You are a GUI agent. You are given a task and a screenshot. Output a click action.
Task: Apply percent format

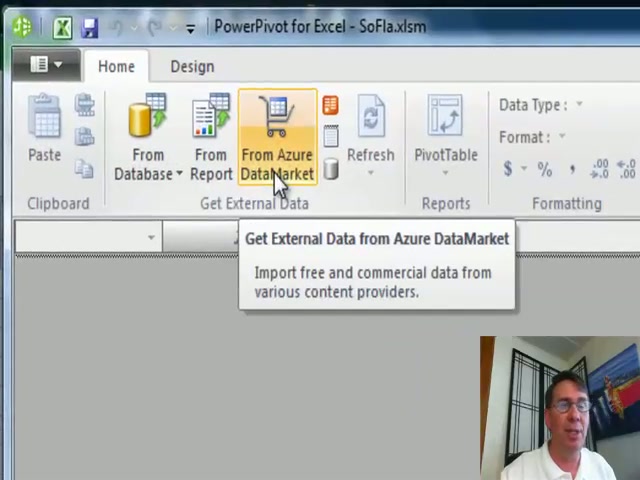click(x=545, y=169)
